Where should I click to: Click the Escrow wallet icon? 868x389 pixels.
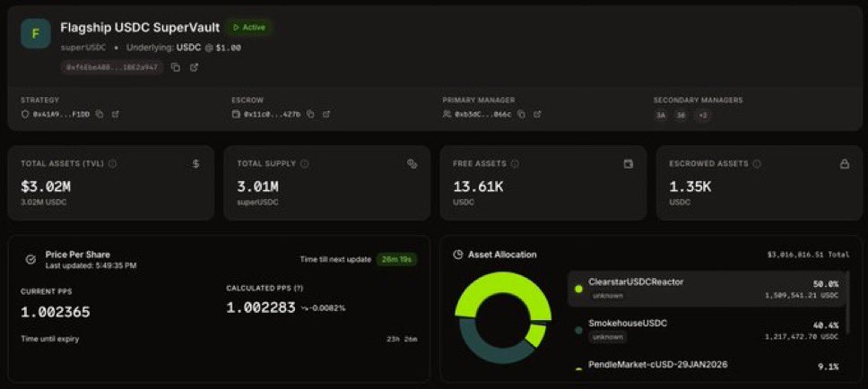[236, 114]
